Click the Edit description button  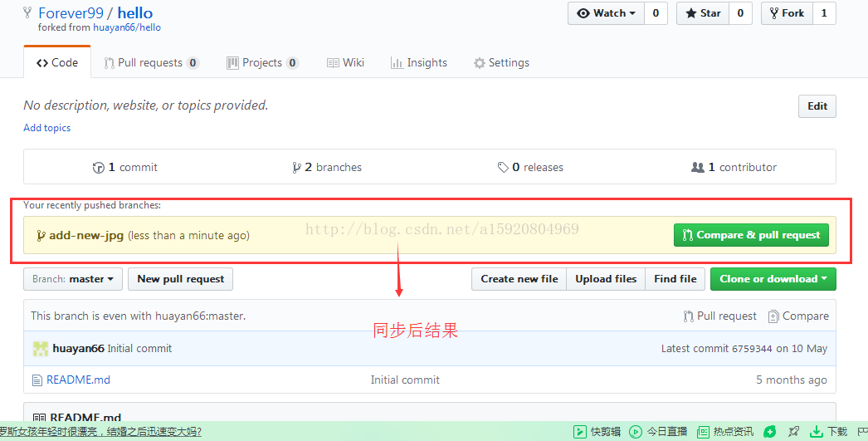(817, 106)
